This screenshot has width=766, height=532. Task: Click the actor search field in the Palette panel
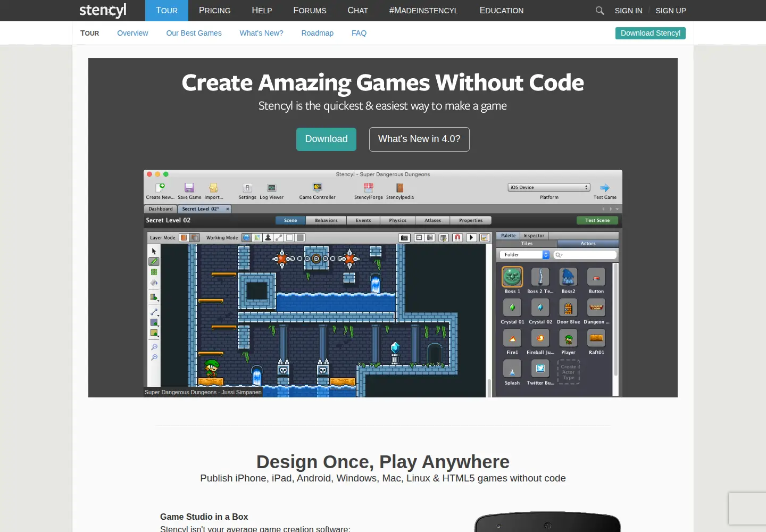[x=585, y=255]
